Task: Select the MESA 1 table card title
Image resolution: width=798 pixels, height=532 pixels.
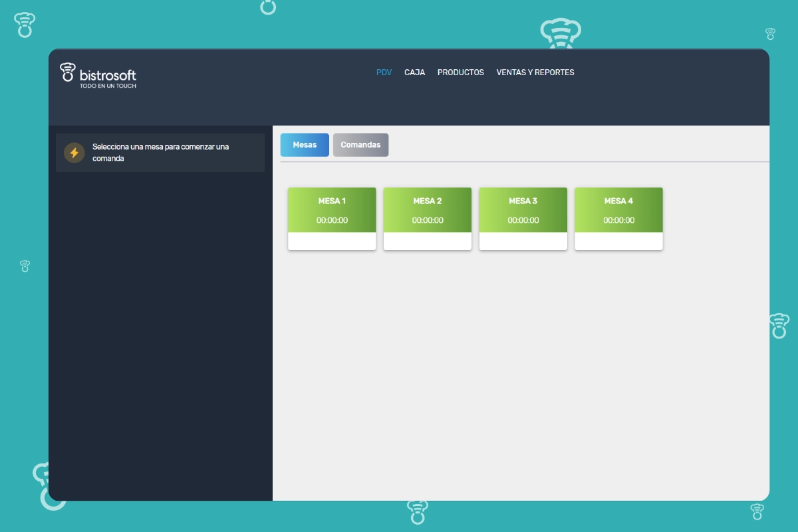Action: pyautogui.click(x=332, y=201)
